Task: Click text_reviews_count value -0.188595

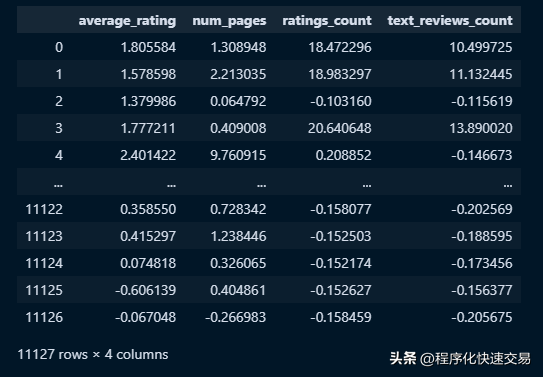Action: 482,236
